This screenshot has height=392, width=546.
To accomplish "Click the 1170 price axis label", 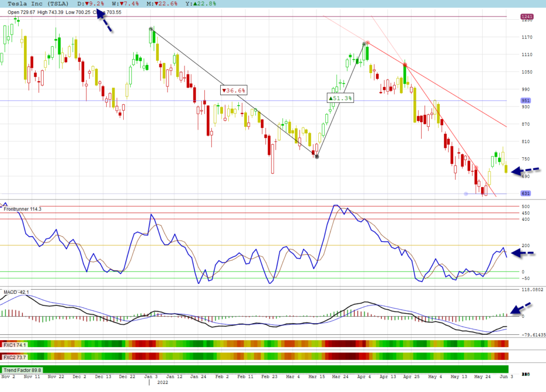I will point(527,37).
